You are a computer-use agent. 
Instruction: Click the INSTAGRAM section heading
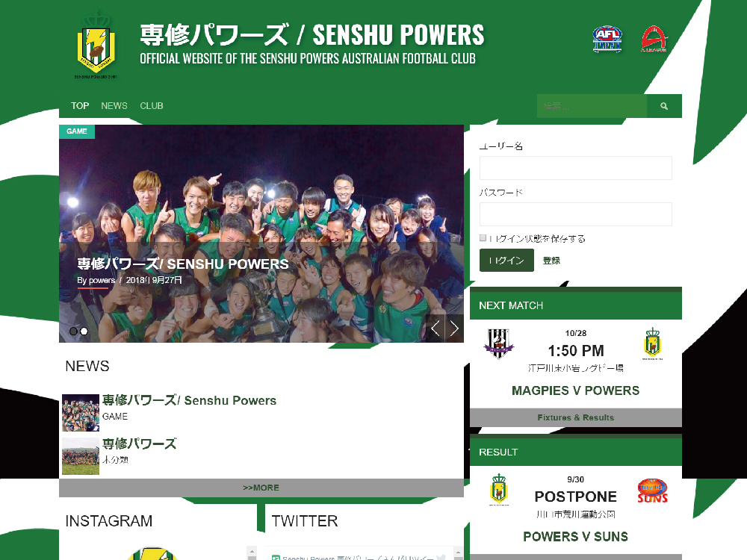click(108, 521)
